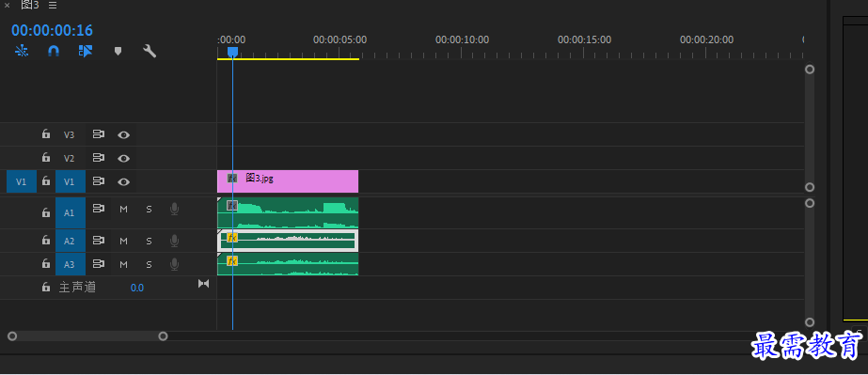Mute audio track A1
The image size is (868, 375).
point(123,209)
